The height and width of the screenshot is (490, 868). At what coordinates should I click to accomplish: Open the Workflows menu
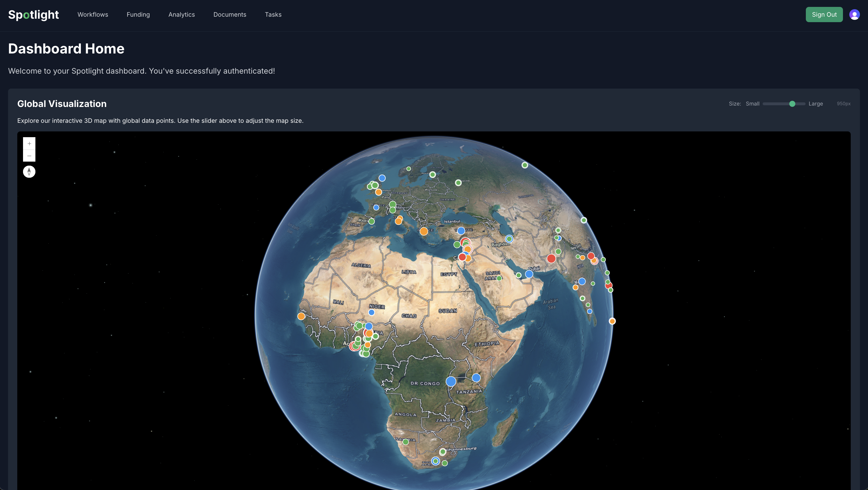tap(93, 14)
